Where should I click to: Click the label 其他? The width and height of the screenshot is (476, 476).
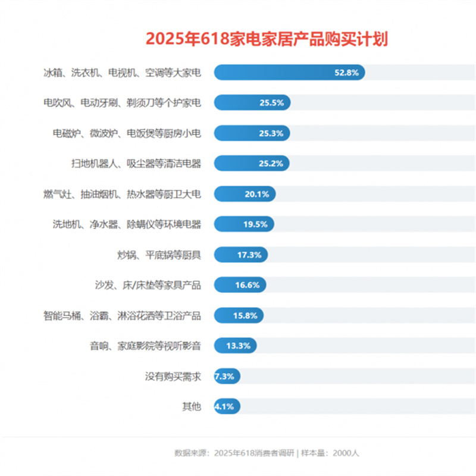[x=192, y=406]
